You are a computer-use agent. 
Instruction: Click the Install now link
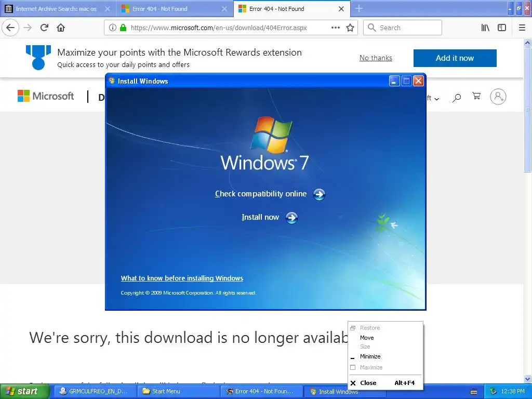tap(260, 217)
